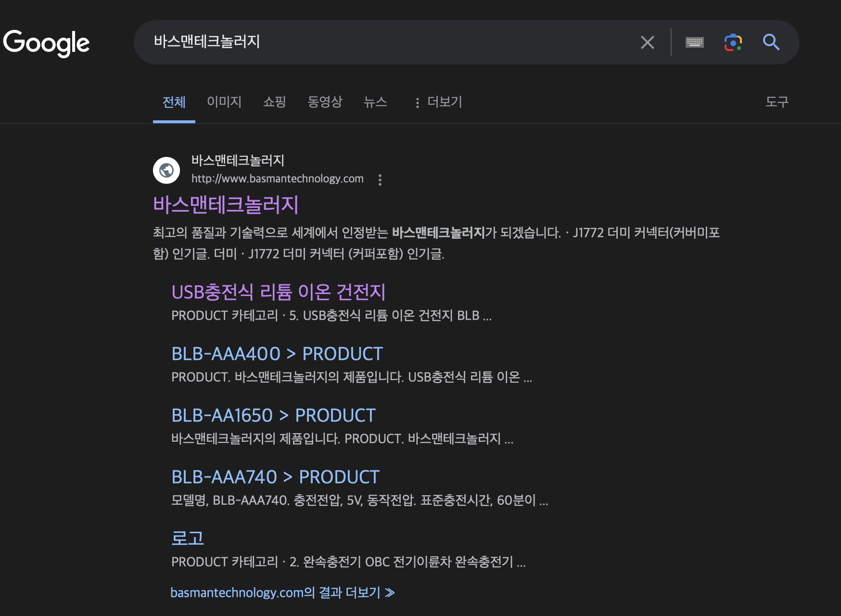Open the main 바스맨테크놀러지 result title
Image resolution: width=841 pixels, height=616 pixels.
point(226,205)
